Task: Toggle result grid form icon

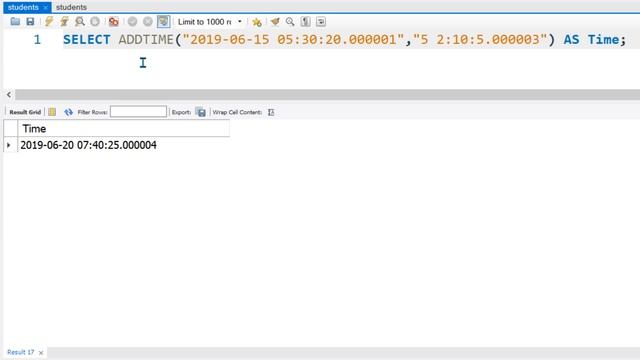Action: 52,112
